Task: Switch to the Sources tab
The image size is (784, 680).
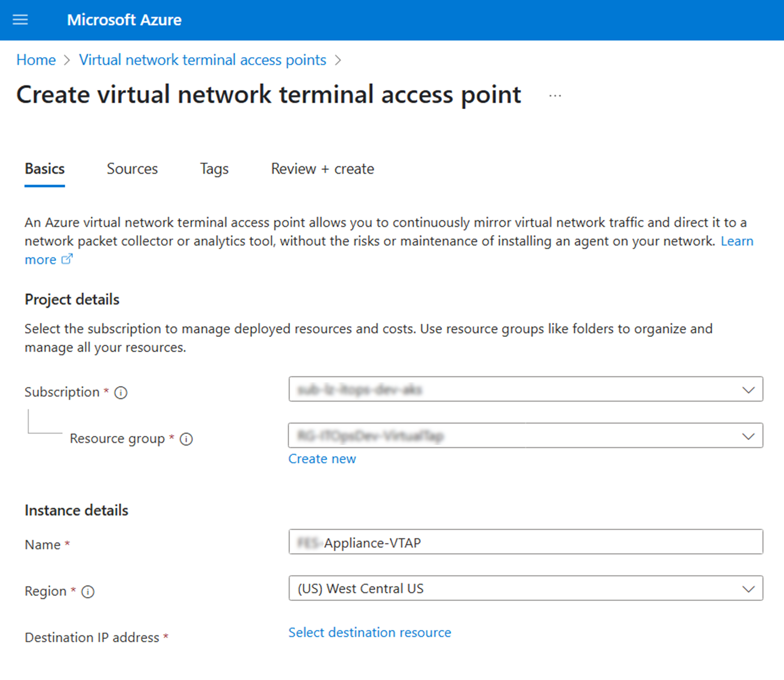Action: (132, 169)
